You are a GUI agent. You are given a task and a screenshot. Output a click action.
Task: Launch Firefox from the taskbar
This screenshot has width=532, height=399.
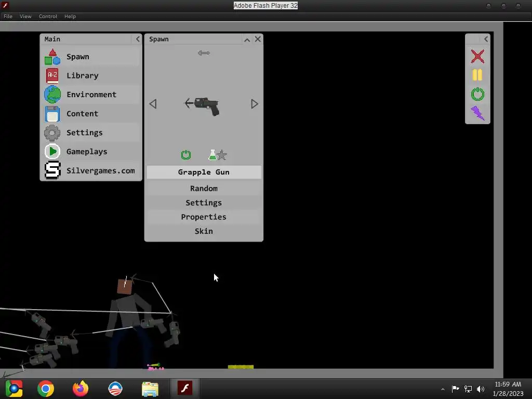coord(81,389)
